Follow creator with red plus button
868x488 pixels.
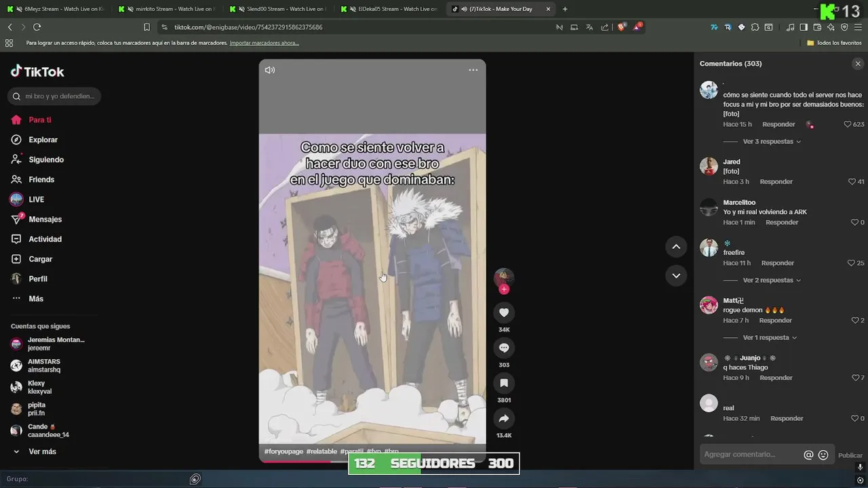pos(504,289)
